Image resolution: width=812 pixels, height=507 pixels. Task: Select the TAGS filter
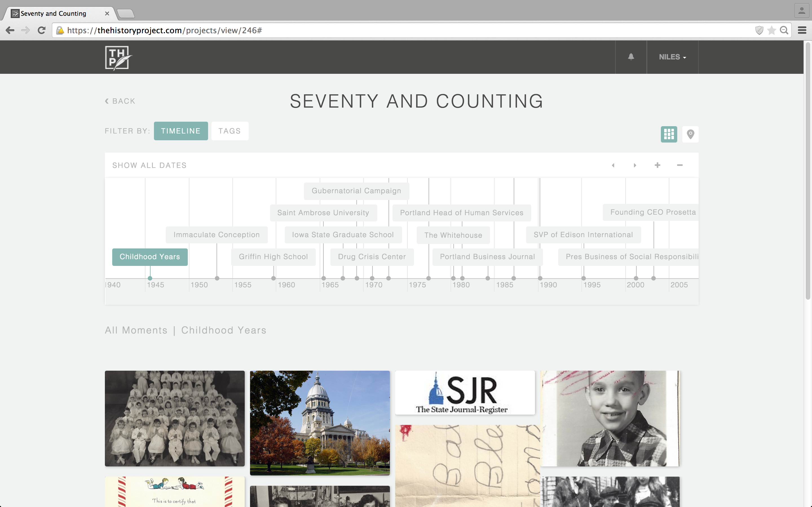pos(230,131)
